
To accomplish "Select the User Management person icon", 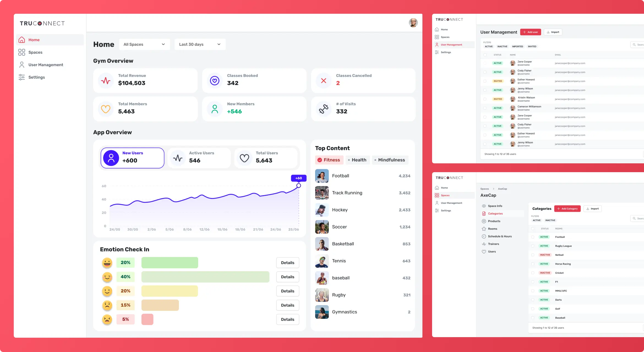I will tap(22, 65).
